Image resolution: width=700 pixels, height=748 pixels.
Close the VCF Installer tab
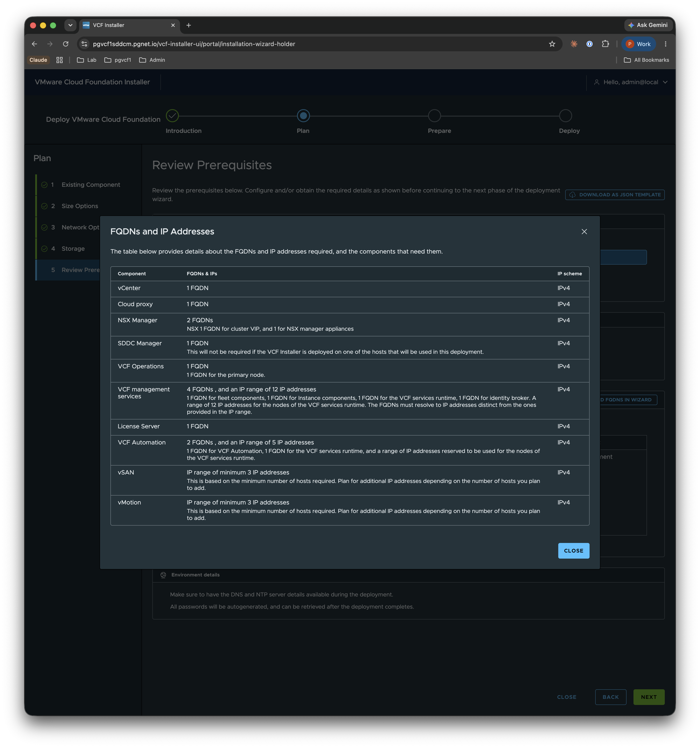(173, 25)
